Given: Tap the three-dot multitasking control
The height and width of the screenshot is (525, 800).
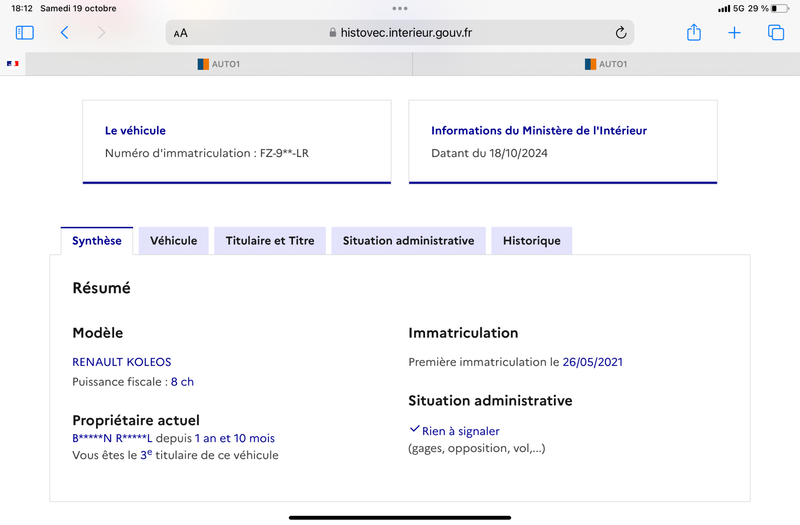Looking at the screenshot, I should pyautogui.click(x=400, y=8).
